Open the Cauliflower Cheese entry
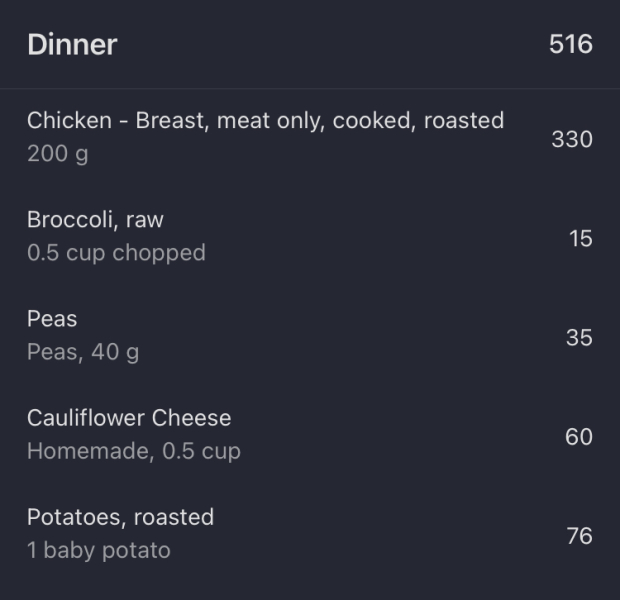The height and width of the screenshot is (600, 620). [129, 417]
